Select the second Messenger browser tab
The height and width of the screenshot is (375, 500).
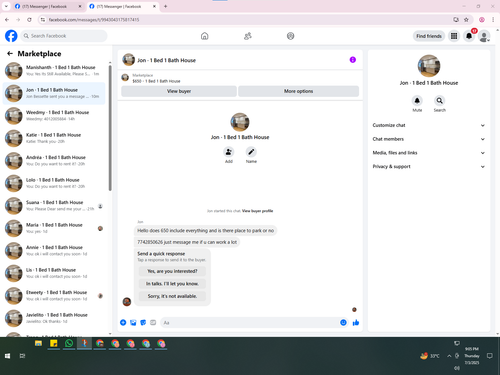122,6
